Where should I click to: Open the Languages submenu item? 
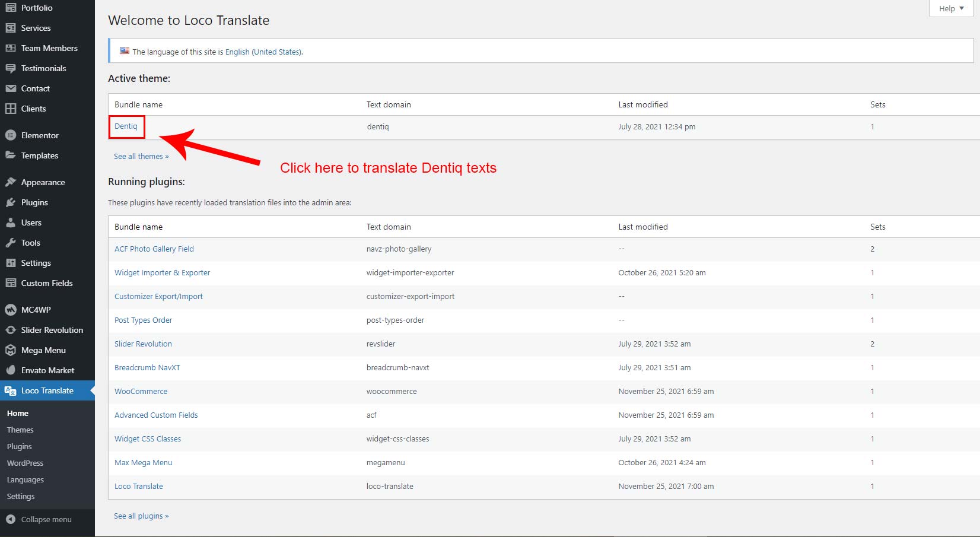pyautogui.click(x=26, y=479)
